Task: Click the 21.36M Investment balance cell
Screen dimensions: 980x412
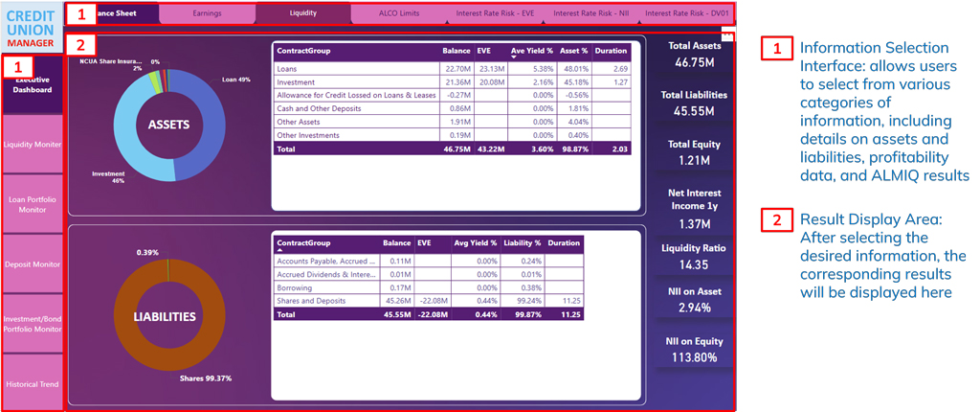Action: click(x=456, y=82)
